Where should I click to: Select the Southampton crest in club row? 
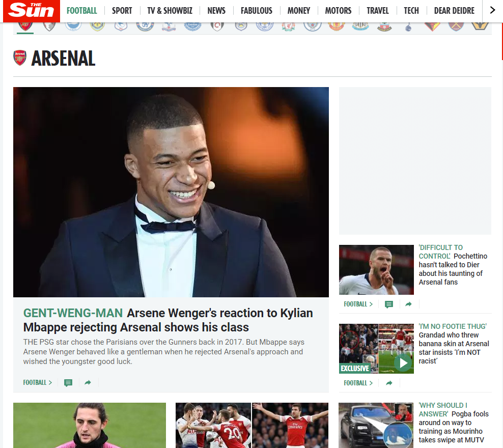point(384,26)
